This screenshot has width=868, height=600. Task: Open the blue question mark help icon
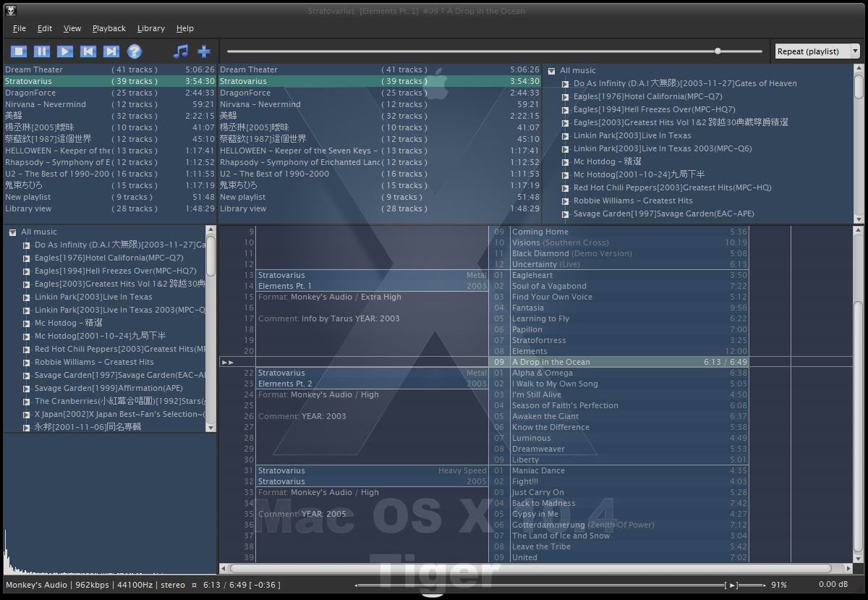pyautogui.click(x=135, y=51)
